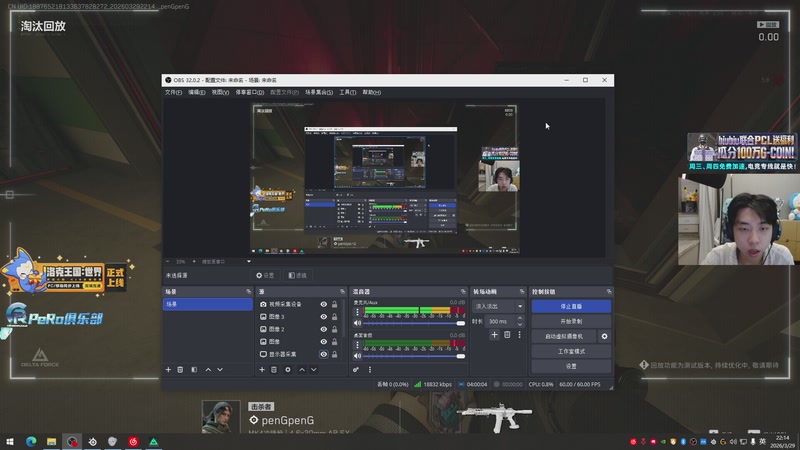Move the scene up in Scenes panel

coord(208,369)
